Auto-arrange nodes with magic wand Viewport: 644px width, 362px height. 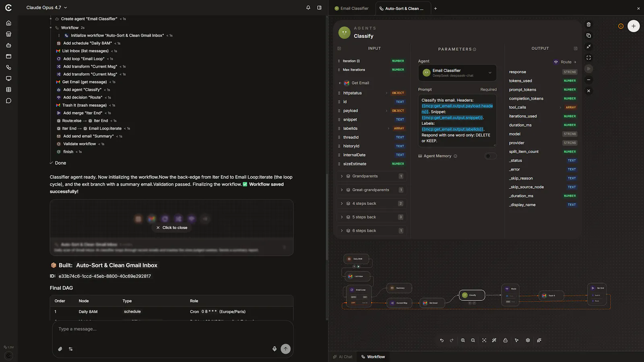494,340
